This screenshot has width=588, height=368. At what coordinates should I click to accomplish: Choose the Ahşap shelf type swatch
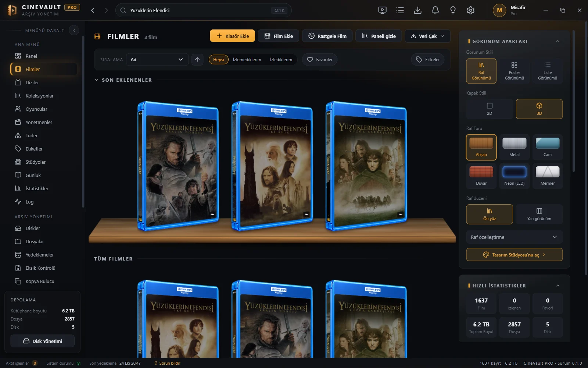click(x=481, y=147)
